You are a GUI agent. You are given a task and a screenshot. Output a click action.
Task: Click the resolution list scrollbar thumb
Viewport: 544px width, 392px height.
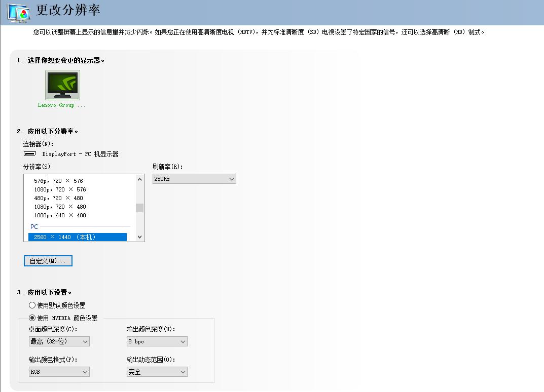tap(140, 208)
